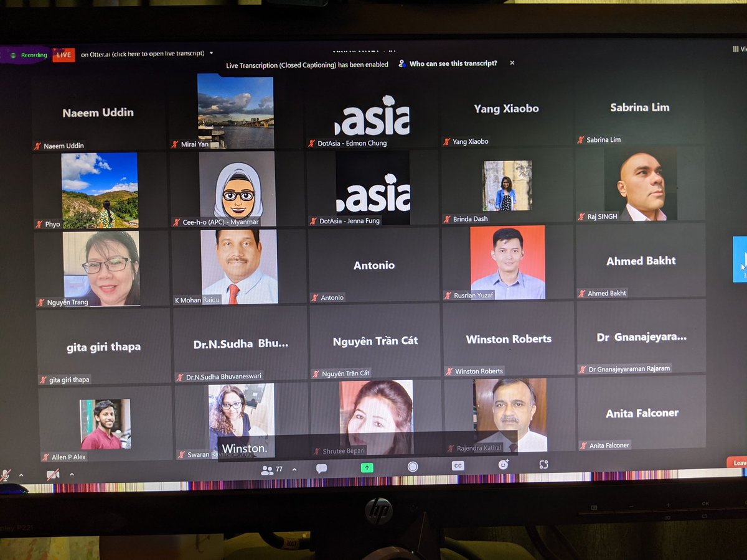This screenshot has width=747, height=560.
Task: Select DotAsia - Jenna Fung tile
Action: [373, 188]
